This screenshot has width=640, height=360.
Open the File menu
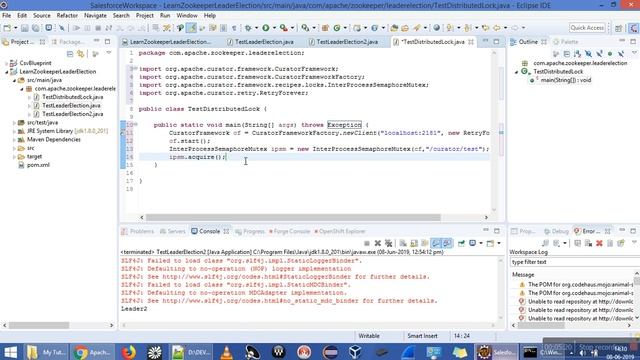pos(7,16)
